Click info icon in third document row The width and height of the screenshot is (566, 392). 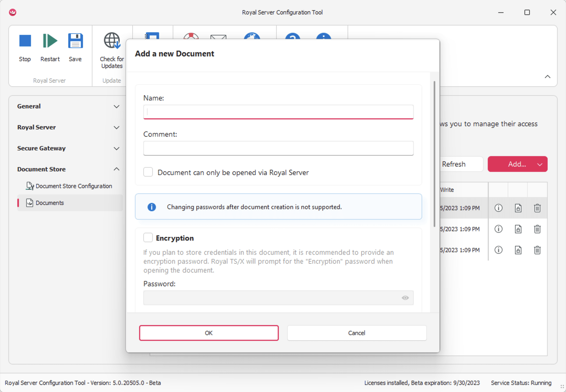pos(498,250)
